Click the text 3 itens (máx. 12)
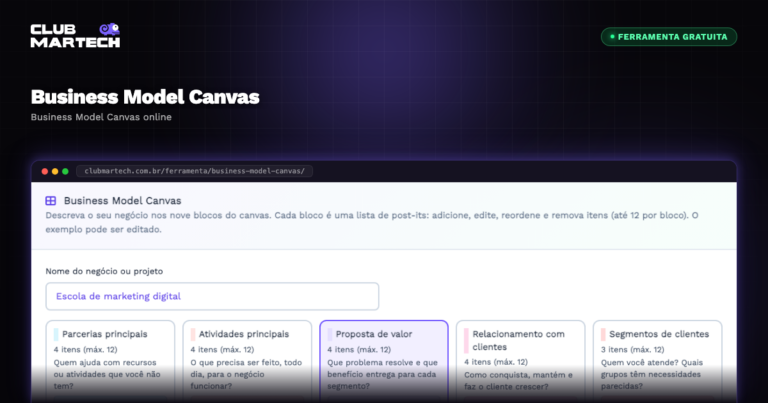Image resolution: width=768 pixels, height=403 pixels. [632, 350]
